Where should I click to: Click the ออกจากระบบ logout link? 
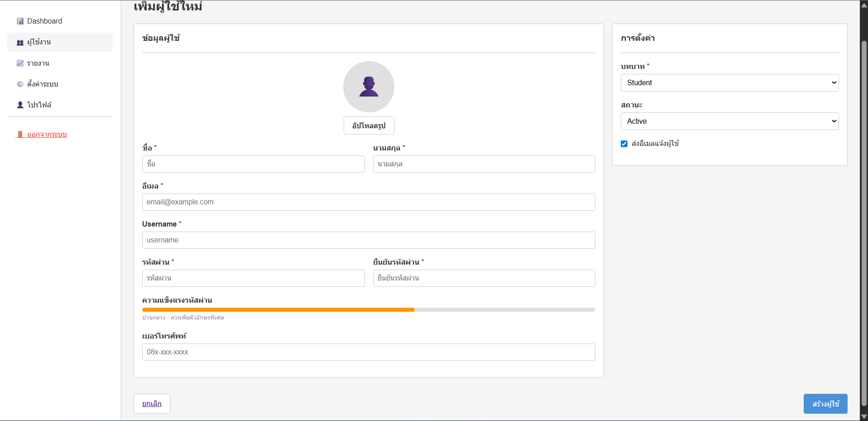(x=47, y=135)
